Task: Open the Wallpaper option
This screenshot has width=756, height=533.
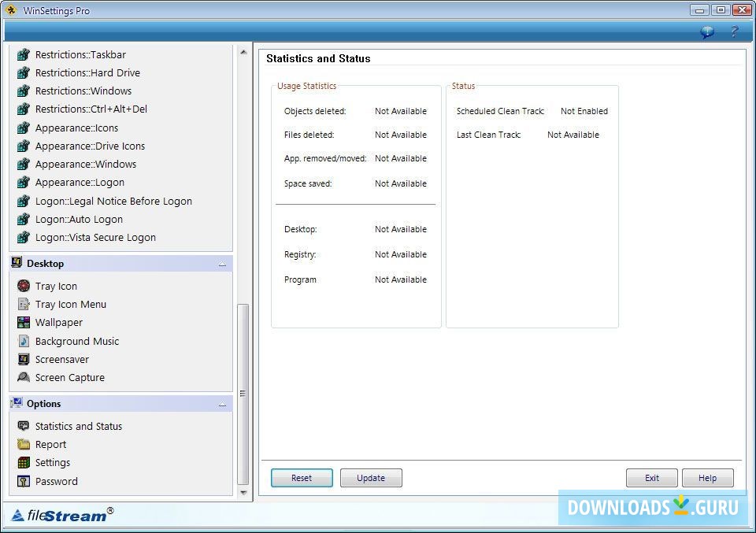Action: pos(59,323)
